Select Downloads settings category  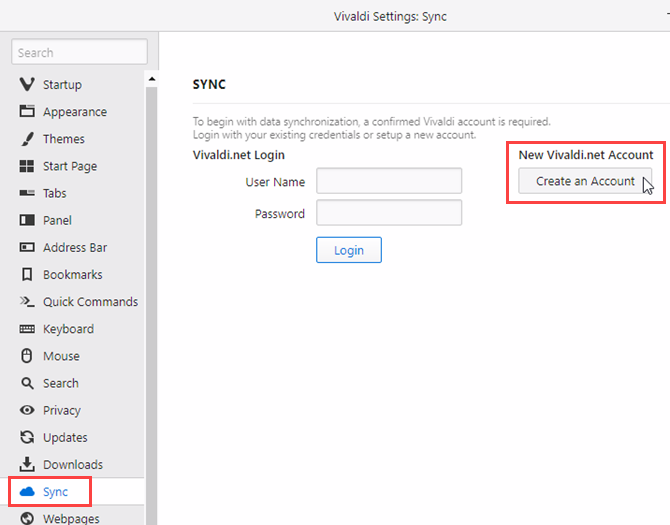click(x=72, y=464)
